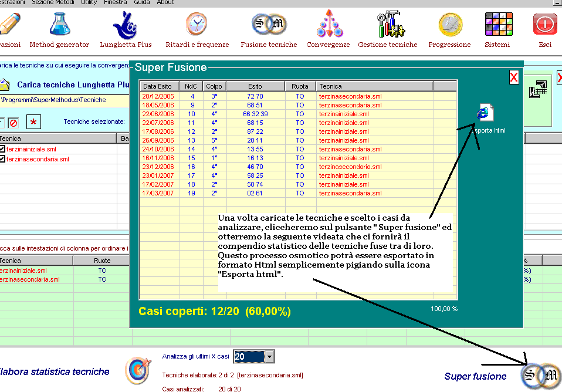Toggle the terzinasecondaria.sml checkbox
This screenshot has width=562, height=392.
coord(2,159)
